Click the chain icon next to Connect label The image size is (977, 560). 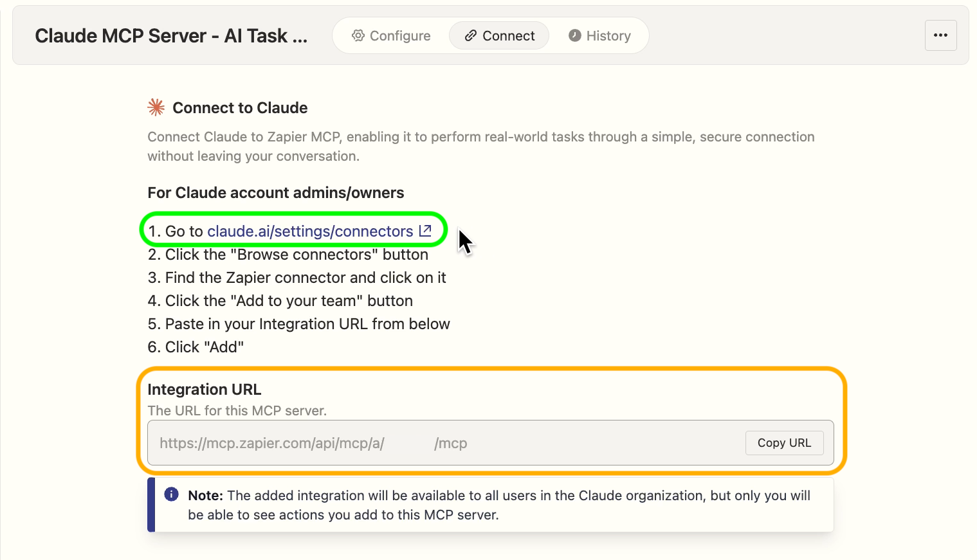click(x=470, y=35)
